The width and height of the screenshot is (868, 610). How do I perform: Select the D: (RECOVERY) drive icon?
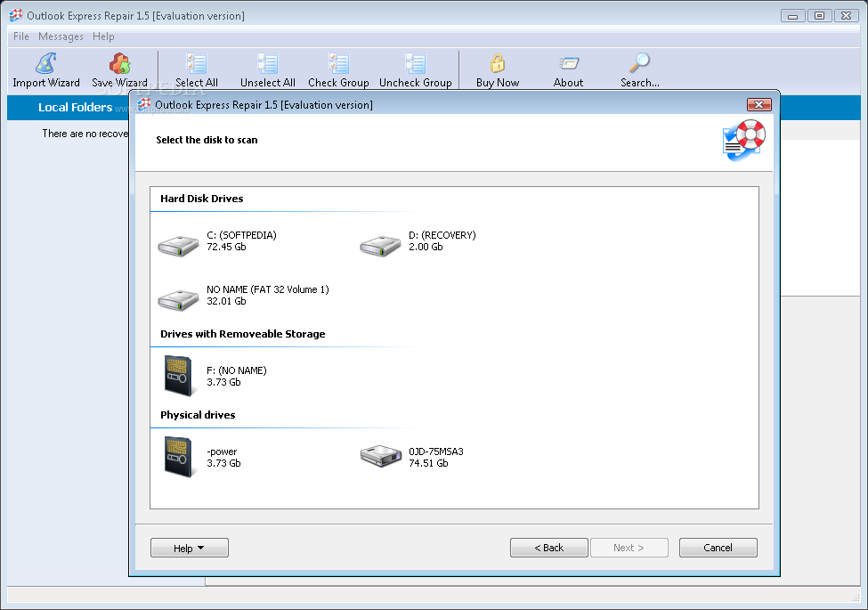tap(380, 246)
